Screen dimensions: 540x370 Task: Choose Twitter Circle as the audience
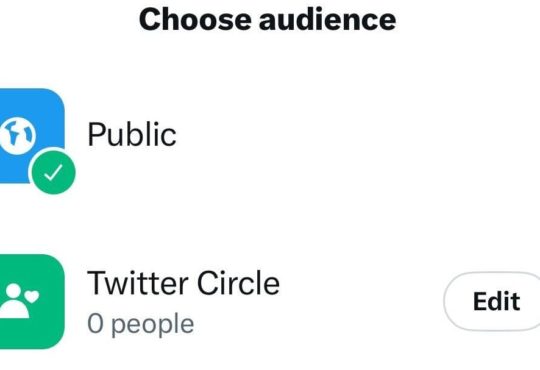coord(220,301)
